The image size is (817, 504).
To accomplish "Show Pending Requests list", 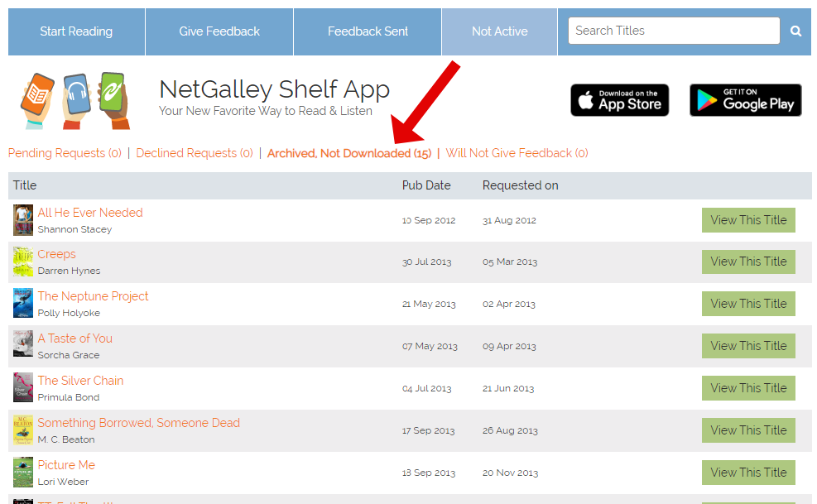I will point(65,153).
